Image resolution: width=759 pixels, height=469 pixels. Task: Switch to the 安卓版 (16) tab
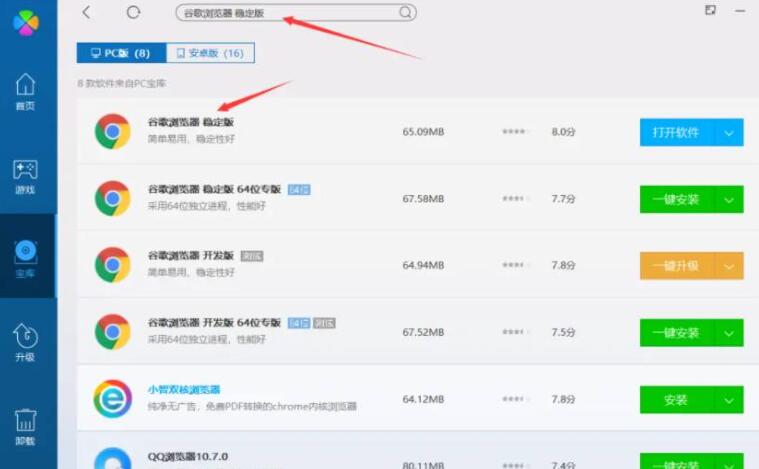[x=210, y=53]
